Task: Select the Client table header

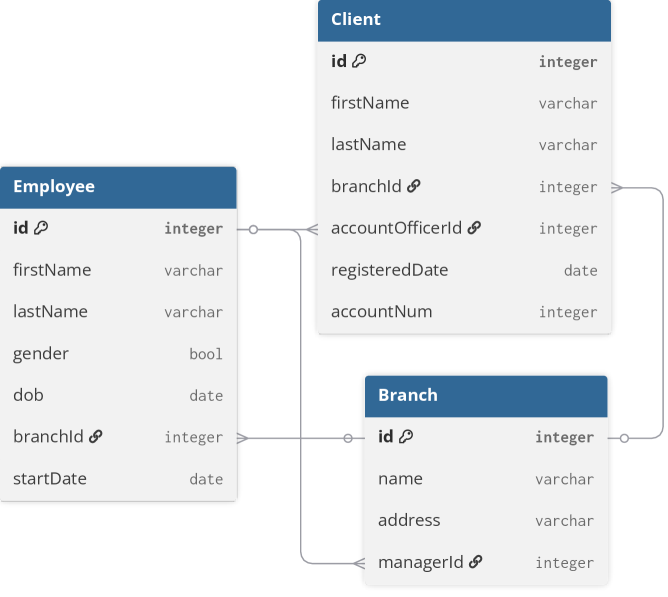Action: point(464,20)
